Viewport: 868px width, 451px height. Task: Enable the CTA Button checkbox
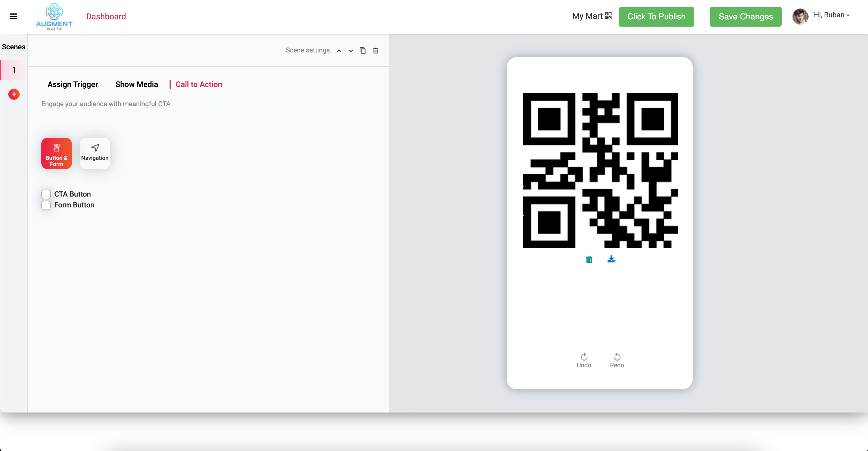click(x=46, y=194)
